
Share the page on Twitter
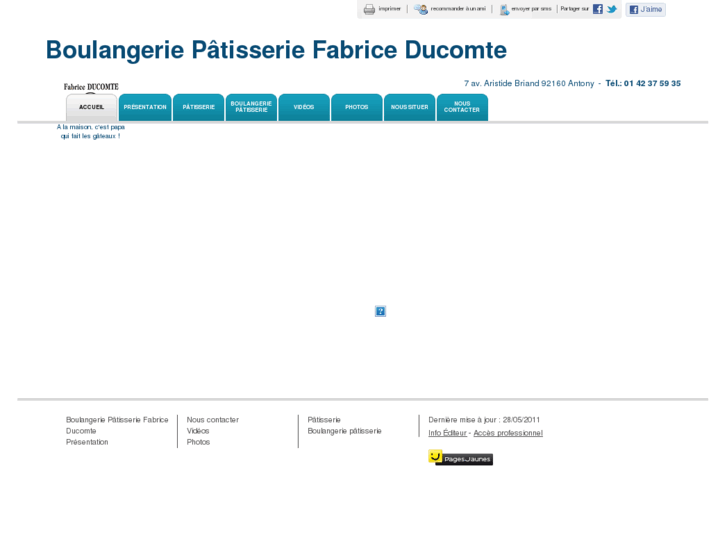(612, 9)
